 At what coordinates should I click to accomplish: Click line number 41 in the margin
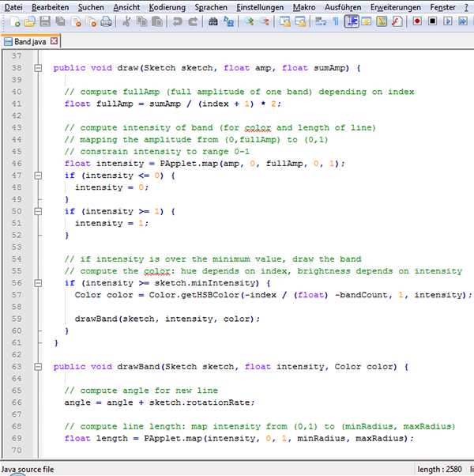17,104
